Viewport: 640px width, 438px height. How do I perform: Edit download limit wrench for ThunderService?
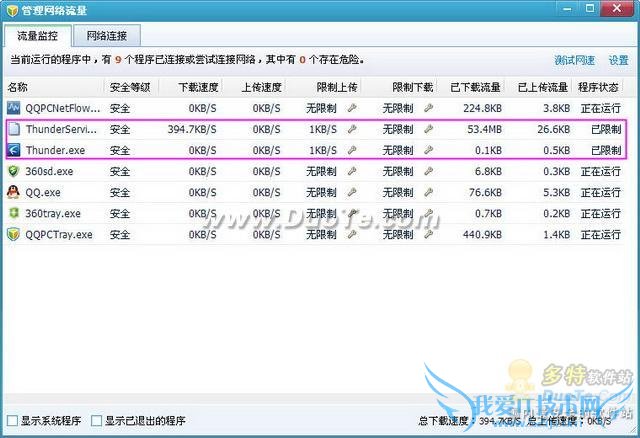[428, 129]
